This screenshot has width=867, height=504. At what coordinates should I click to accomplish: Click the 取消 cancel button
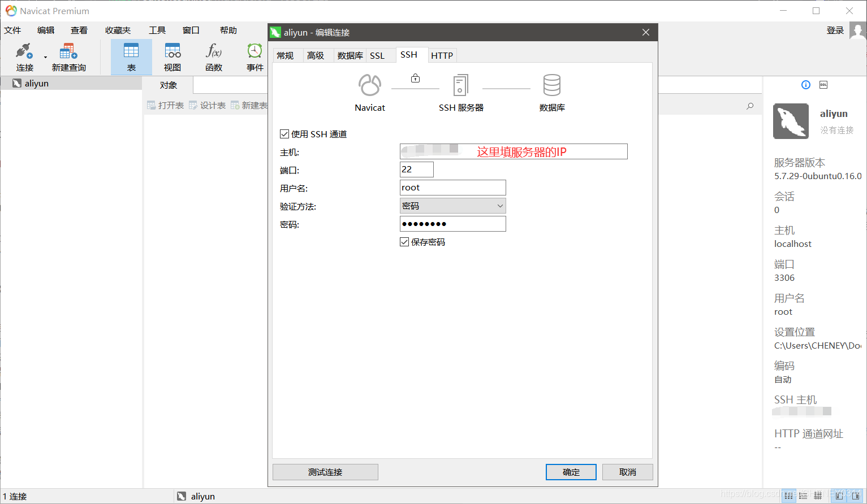(x=628, y=472)
